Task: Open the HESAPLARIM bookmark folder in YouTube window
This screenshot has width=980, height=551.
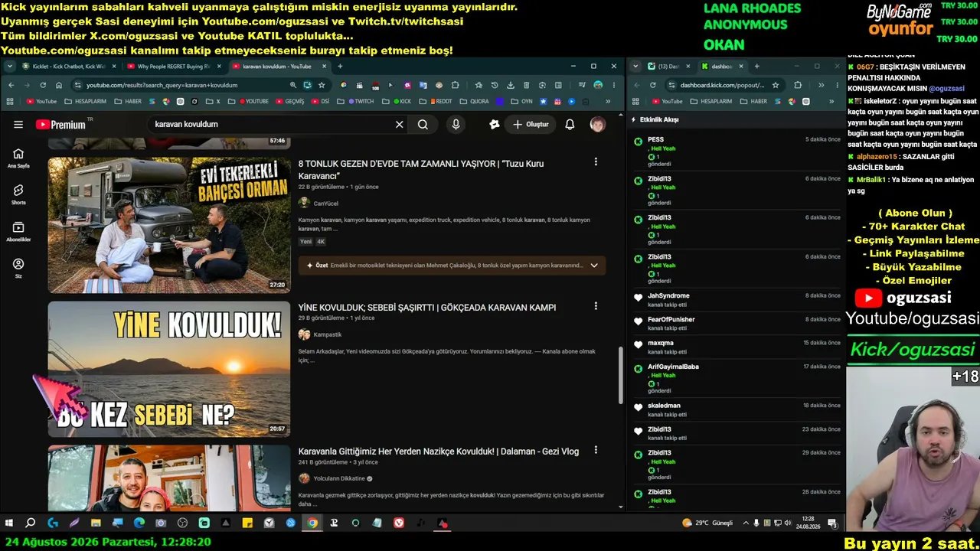Action: 84,101
